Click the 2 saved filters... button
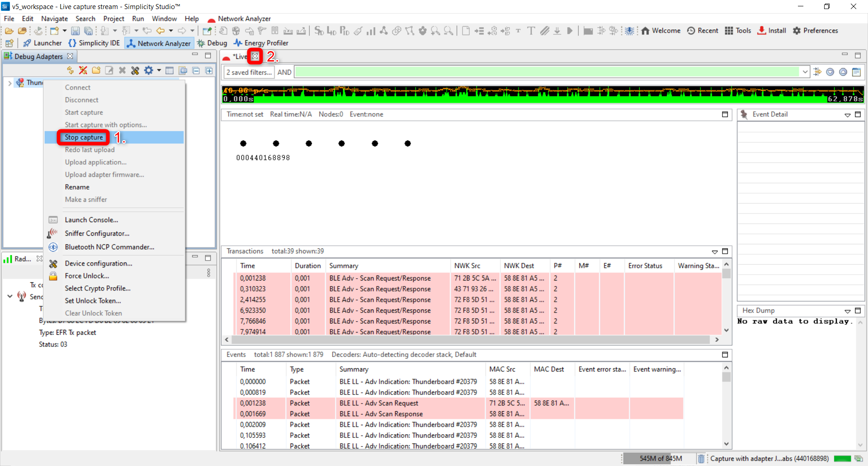The width and height of the screenshot is (868, 466). click(249, 72)
